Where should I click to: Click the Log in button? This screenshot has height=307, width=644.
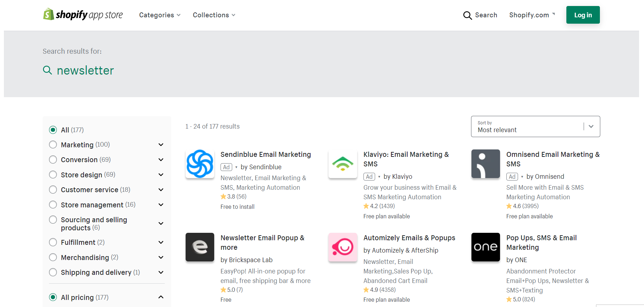pos(583,15)
